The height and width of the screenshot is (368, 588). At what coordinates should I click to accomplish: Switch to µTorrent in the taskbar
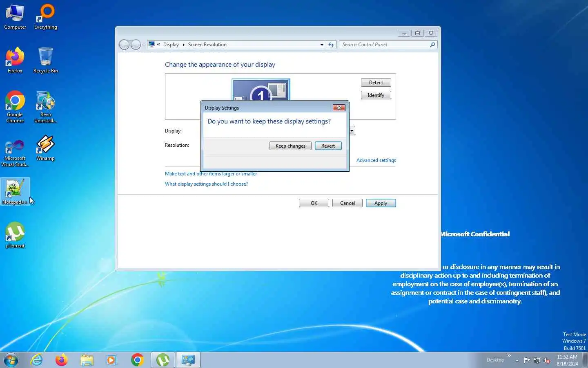163,360
